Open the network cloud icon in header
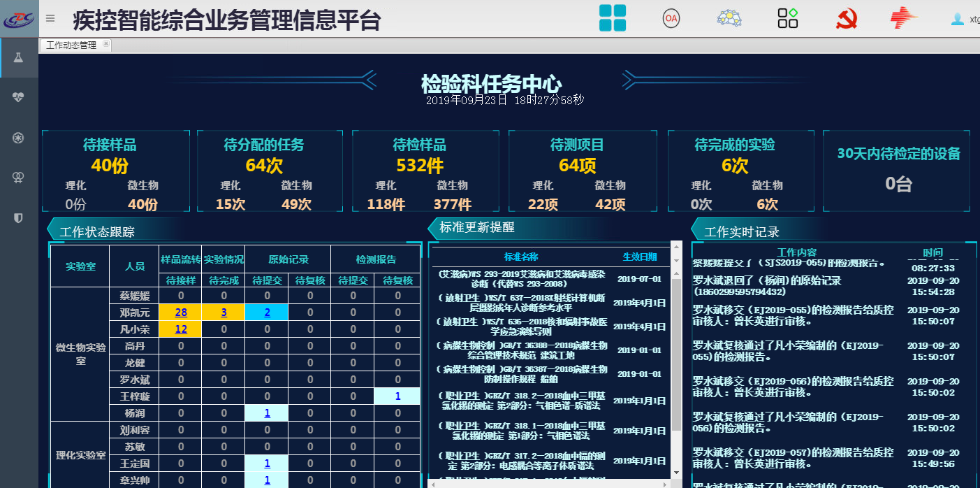This screenshot has width=980, height=488. (729, 18)
